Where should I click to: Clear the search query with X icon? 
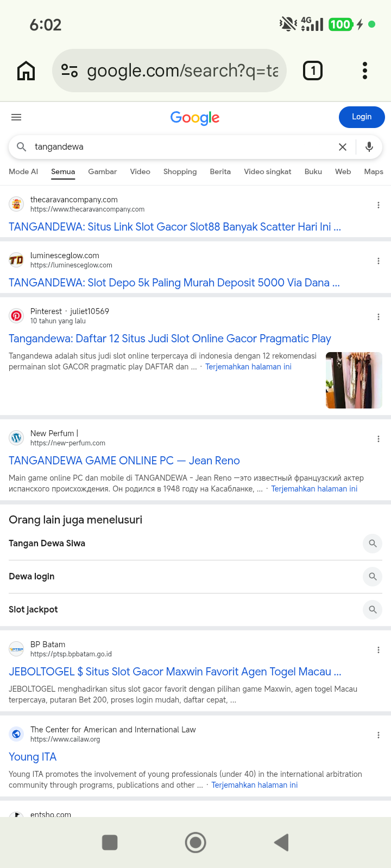[343, 147]
